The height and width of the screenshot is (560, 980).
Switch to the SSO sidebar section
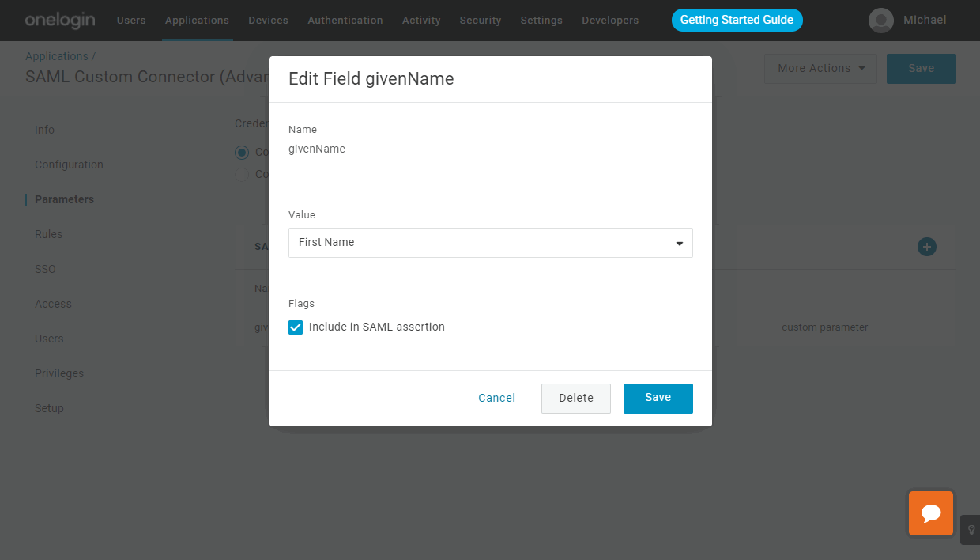pyautogui.click(x=45, y=268)
